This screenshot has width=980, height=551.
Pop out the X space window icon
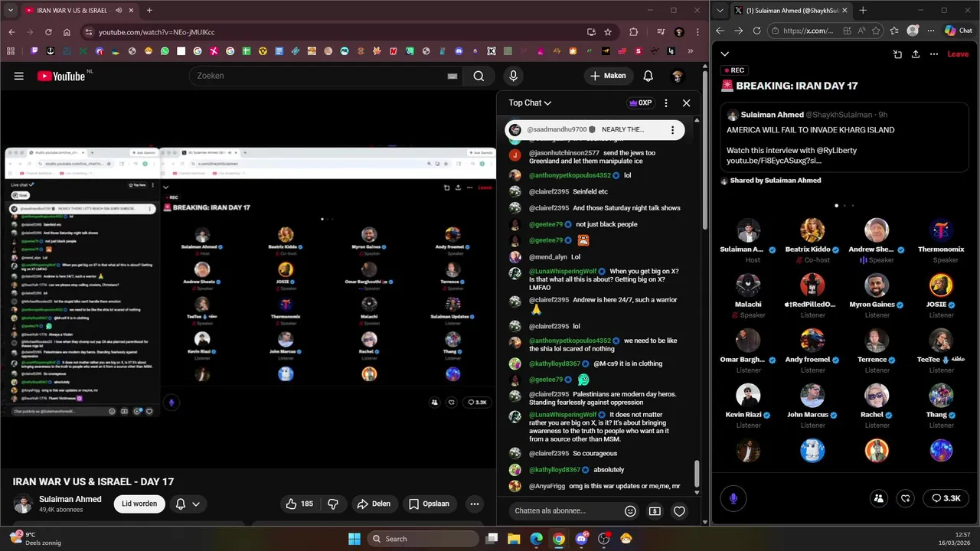897,54
